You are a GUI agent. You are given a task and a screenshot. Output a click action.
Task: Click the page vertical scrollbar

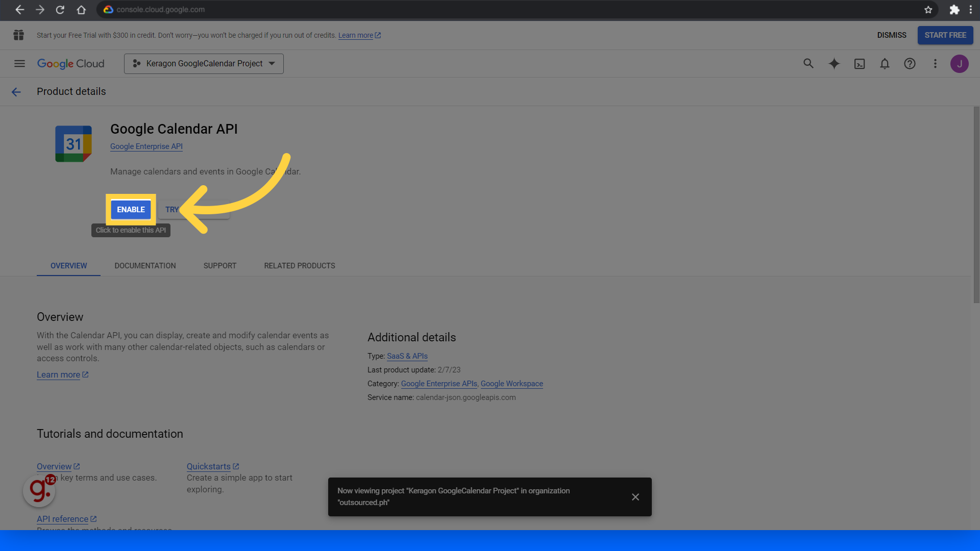(976, 204)
